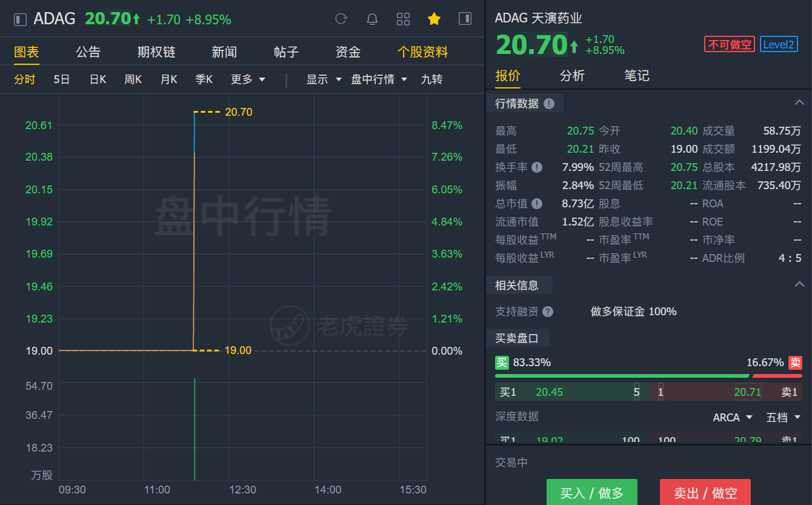Viewport: 812px width, 505px height.
Task: Open the ARCA exchange dropdown
Action: click(733, 417)
